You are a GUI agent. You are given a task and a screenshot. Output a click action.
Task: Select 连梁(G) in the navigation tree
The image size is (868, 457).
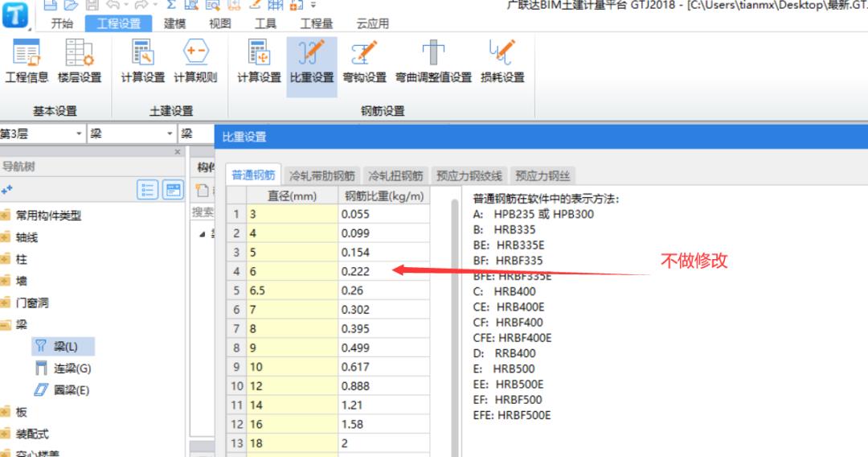point(72,368)
